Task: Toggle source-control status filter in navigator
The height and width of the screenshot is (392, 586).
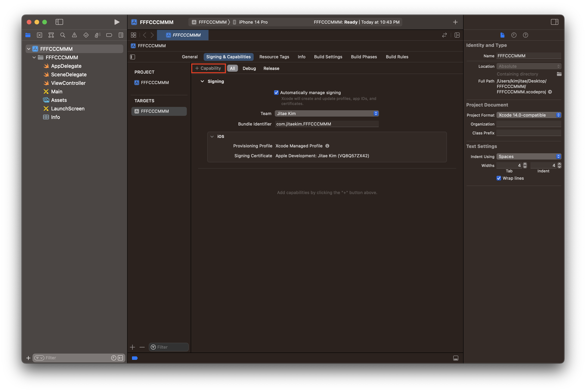Action: pos(120,358)
